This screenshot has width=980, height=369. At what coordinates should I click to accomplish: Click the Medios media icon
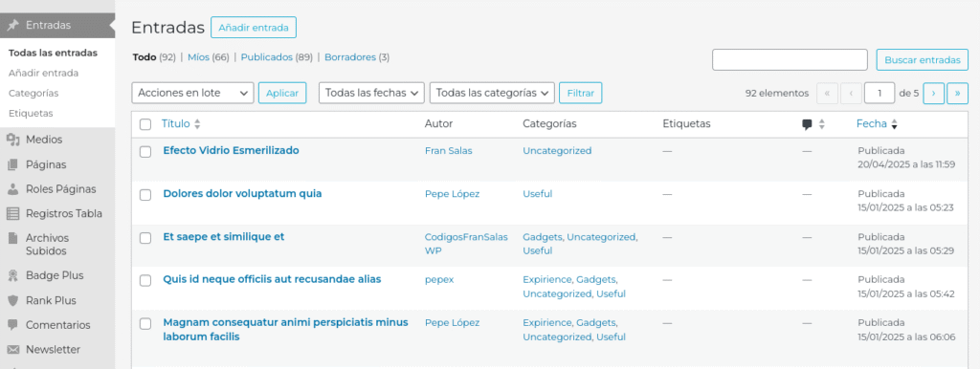pos(12,140)
